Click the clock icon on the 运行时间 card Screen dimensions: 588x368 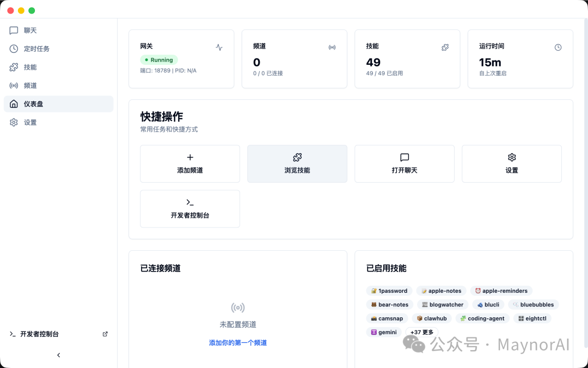pos(558,47)
